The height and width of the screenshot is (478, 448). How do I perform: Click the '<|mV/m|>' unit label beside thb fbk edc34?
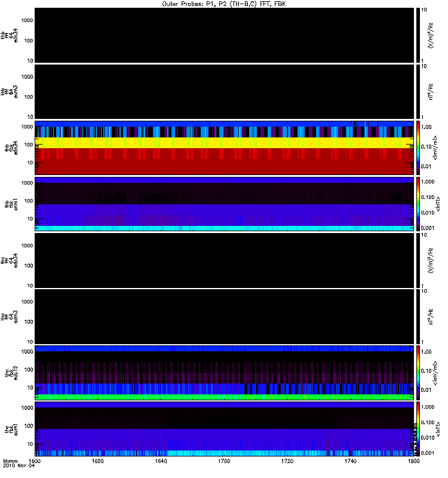click(435, 148)
